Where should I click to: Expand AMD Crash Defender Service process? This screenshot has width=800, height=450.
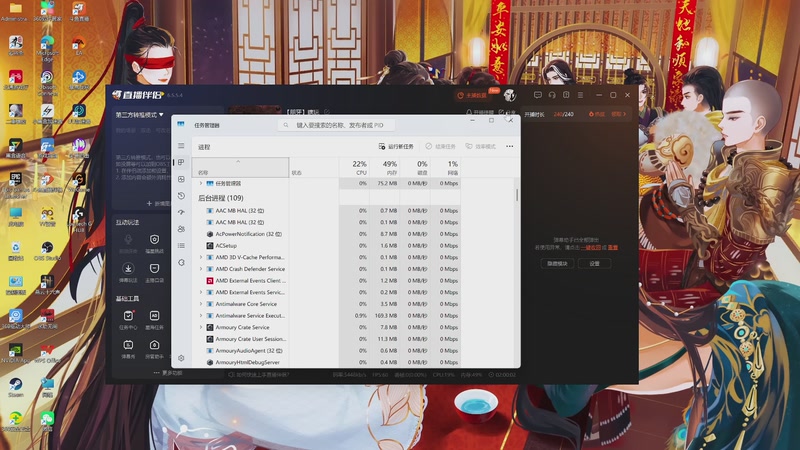[x=201, y=269]
